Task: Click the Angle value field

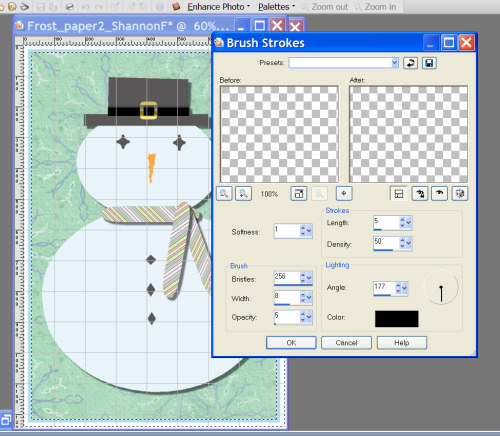Action: point(384,289)
